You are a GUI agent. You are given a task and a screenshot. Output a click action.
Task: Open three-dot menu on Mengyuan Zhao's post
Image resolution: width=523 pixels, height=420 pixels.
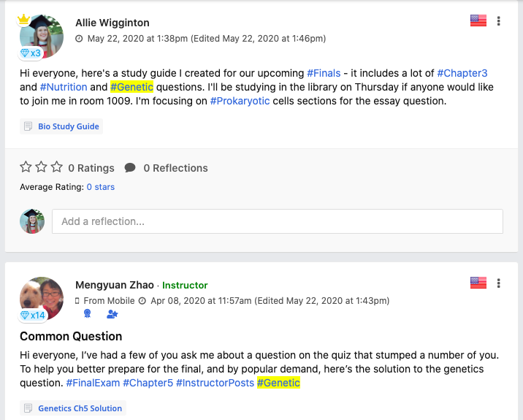(x=498, y=283)
